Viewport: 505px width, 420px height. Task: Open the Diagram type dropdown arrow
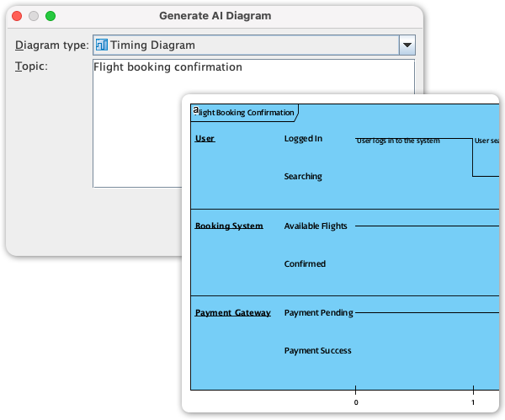(x=407, y=45)
